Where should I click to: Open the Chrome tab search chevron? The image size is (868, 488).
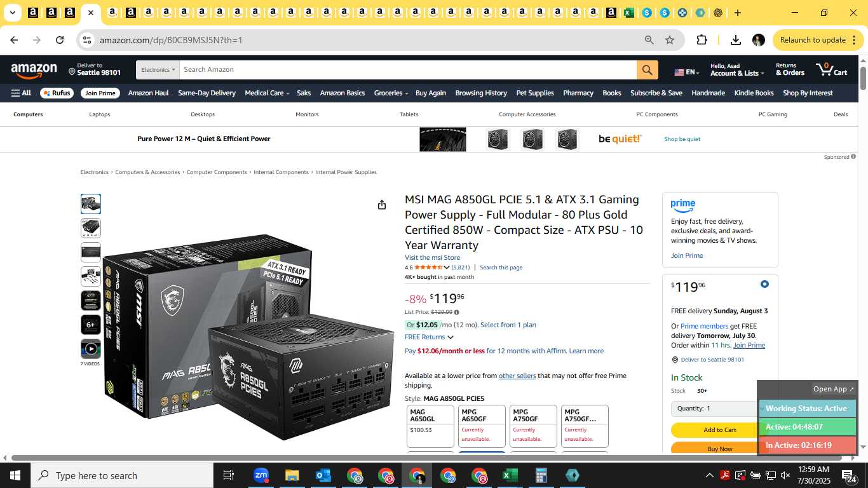click(12, 13)
